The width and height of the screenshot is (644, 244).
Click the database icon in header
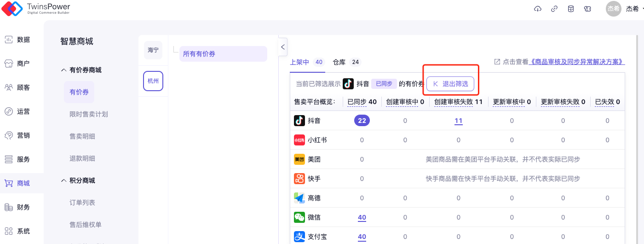pyautogui.click(x=571, y=9)
